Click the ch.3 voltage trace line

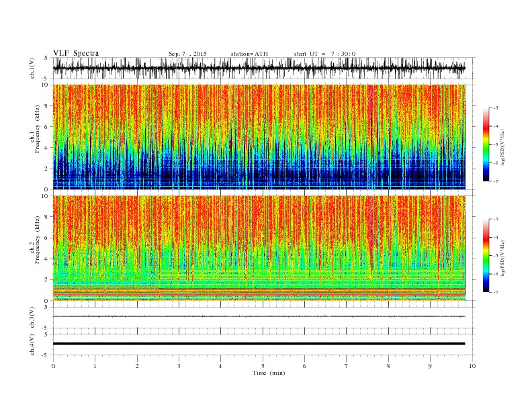coord(259,316)
